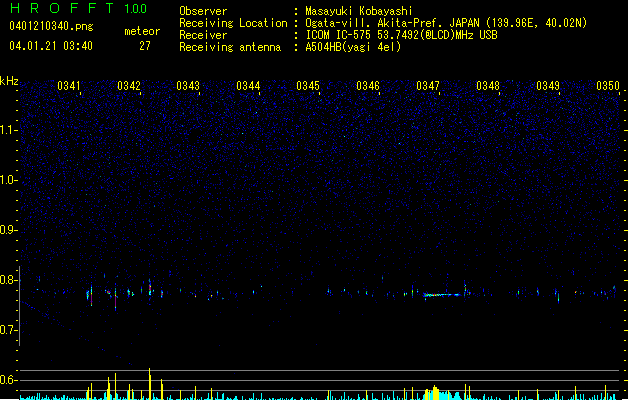Click the ICOM IC-575 receiver text
This screenshot has width=629, height=400.
(401, 35)
